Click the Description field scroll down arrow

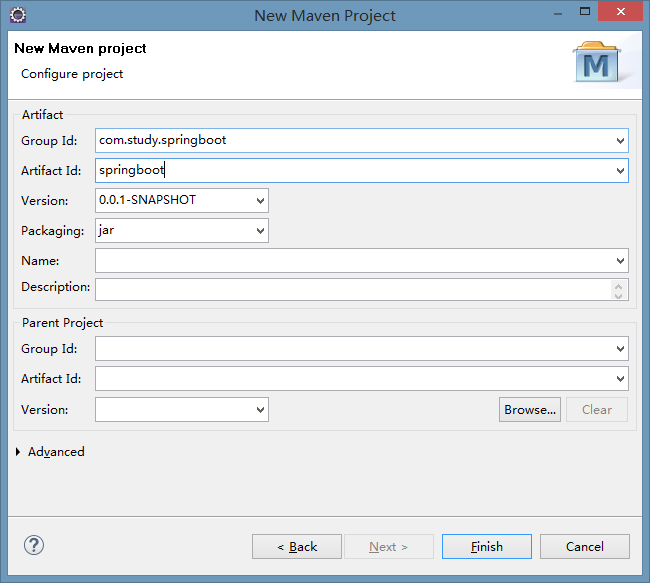[618, 295]
